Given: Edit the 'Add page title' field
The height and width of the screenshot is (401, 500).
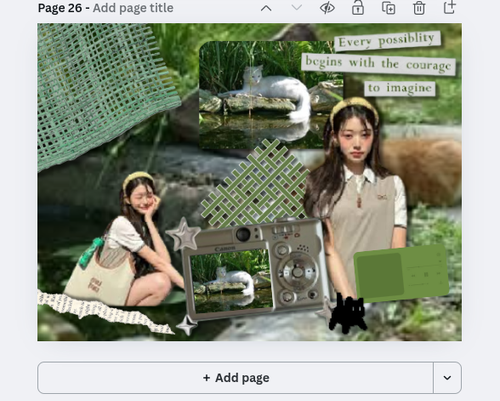Looking at the screenshot, I should 133,8.
